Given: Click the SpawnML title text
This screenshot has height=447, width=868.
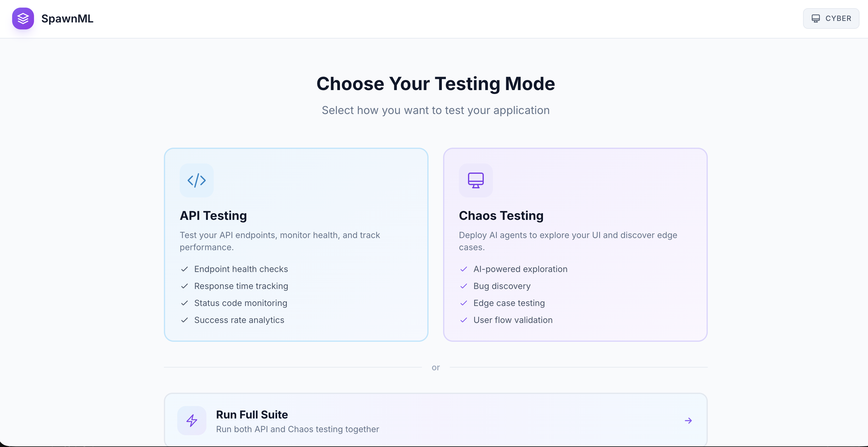Looking at the screenshot, I should click(x=67, y=19).
